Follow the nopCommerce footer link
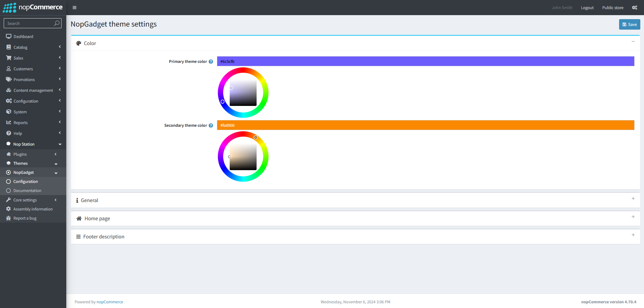 (x=110, y=302)
